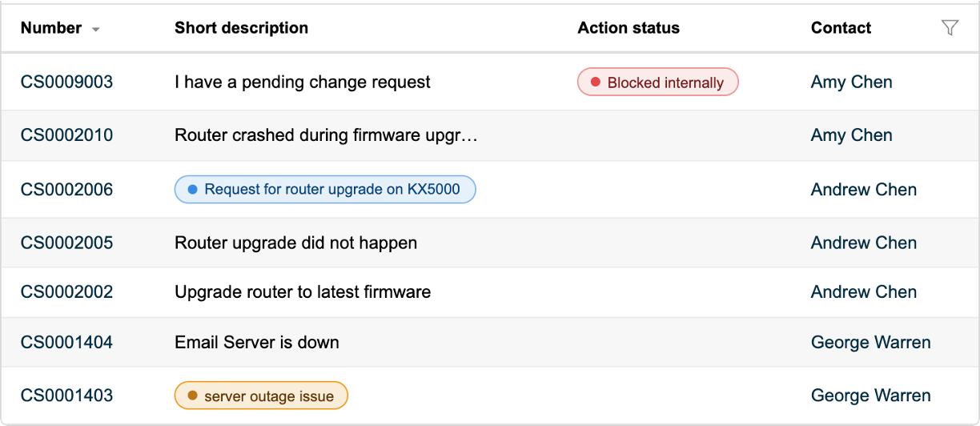Toggle sort arrow next to Number
This screenshot has width=980, height=426.
(96, 30)
